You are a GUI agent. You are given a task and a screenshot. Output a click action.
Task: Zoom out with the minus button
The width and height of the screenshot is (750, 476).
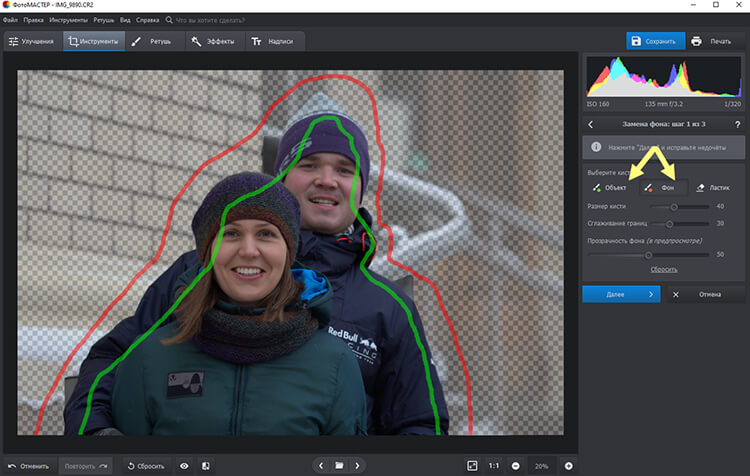[x=516, y=466]
